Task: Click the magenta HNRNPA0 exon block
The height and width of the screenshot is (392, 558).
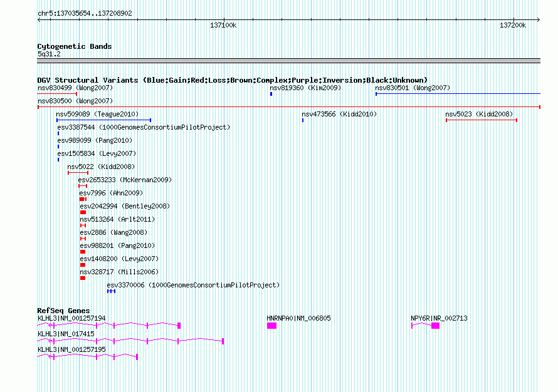Action: (x=272, y=326)
